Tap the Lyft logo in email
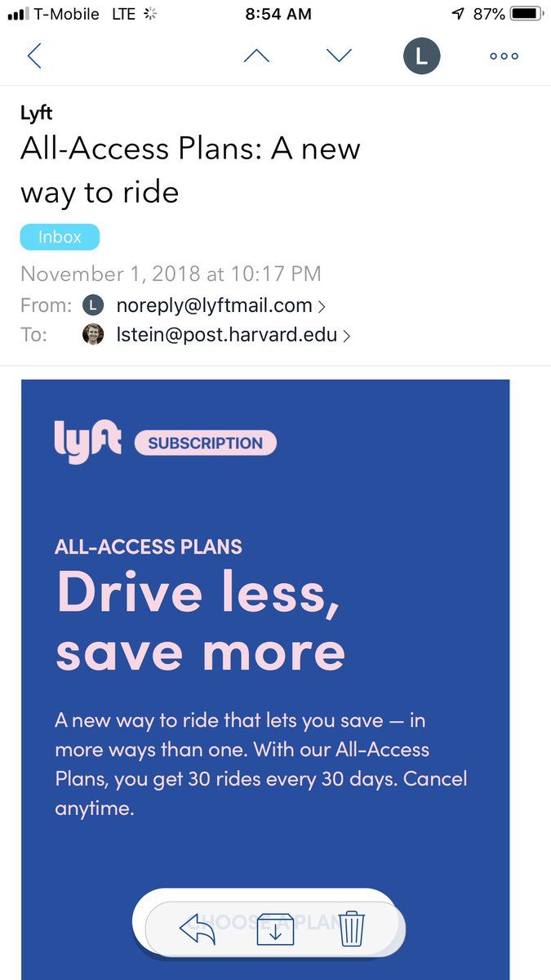The width and height of the screenshot is (551, 980). 87,442
